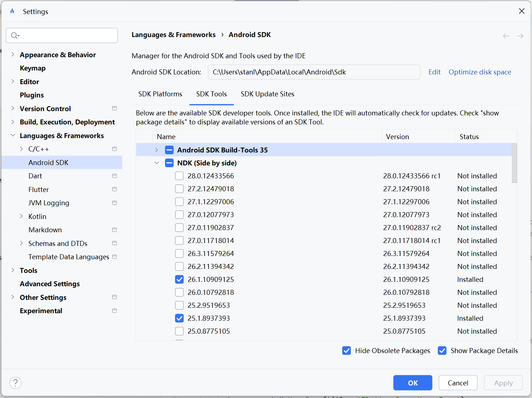
Task: Focus the settings search field
Action: point(62,35)
